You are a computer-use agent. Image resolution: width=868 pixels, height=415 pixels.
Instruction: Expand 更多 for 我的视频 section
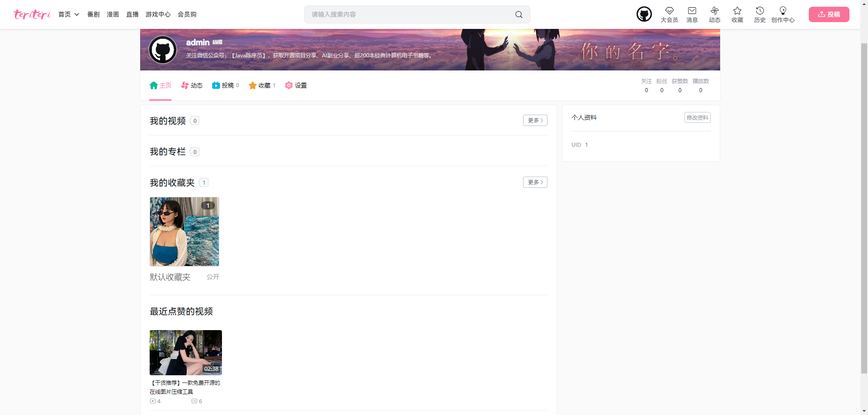tap(535, 121)
